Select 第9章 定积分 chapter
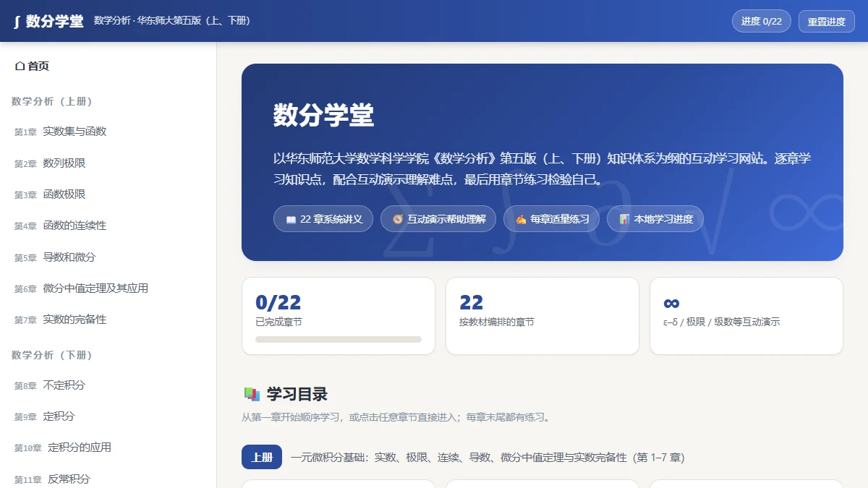 [x=109, y=416]
